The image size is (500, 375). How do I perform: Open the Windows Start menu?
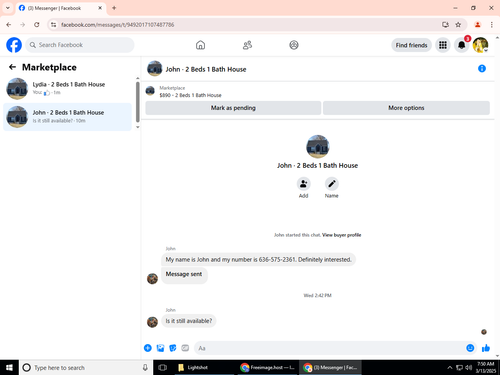pos(9,367)
